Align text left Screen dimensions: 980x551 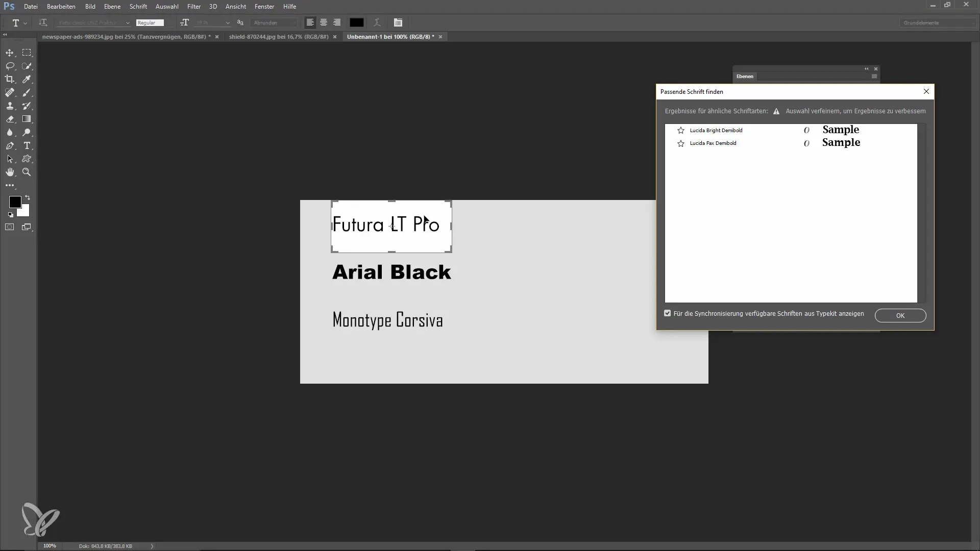coord(310,22)
